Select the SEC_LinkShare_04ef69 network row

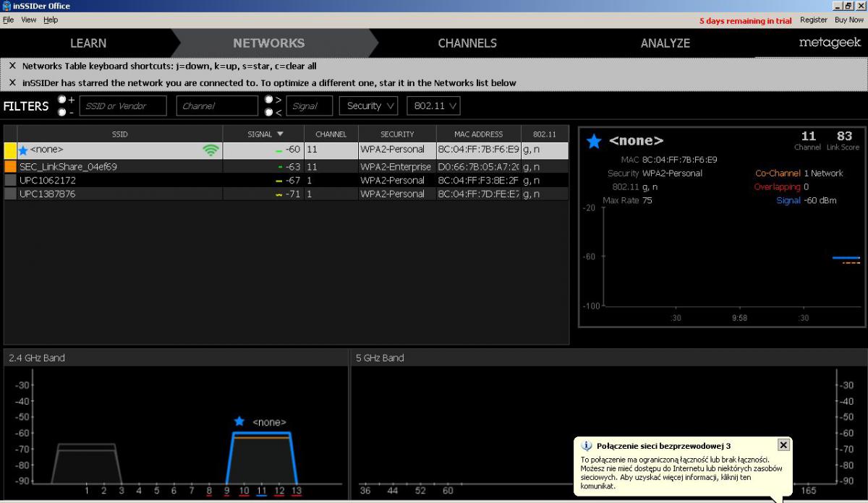pyautogui.click(x=286, y=167)
